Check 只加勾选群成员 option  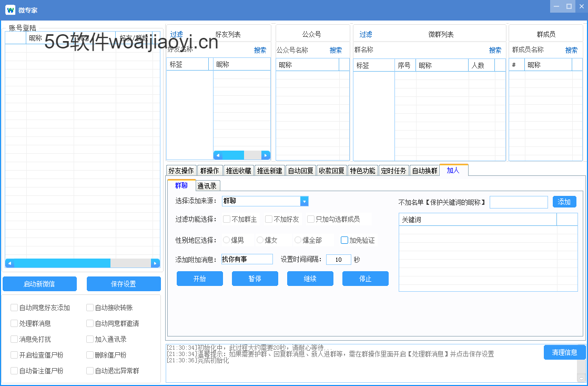(310, 219)
